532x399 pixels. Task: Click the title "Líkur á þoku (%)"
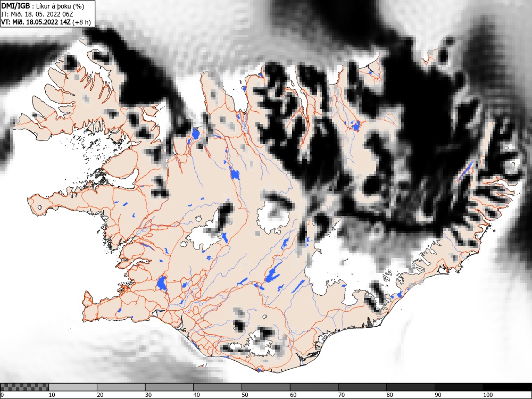point(60,6)
